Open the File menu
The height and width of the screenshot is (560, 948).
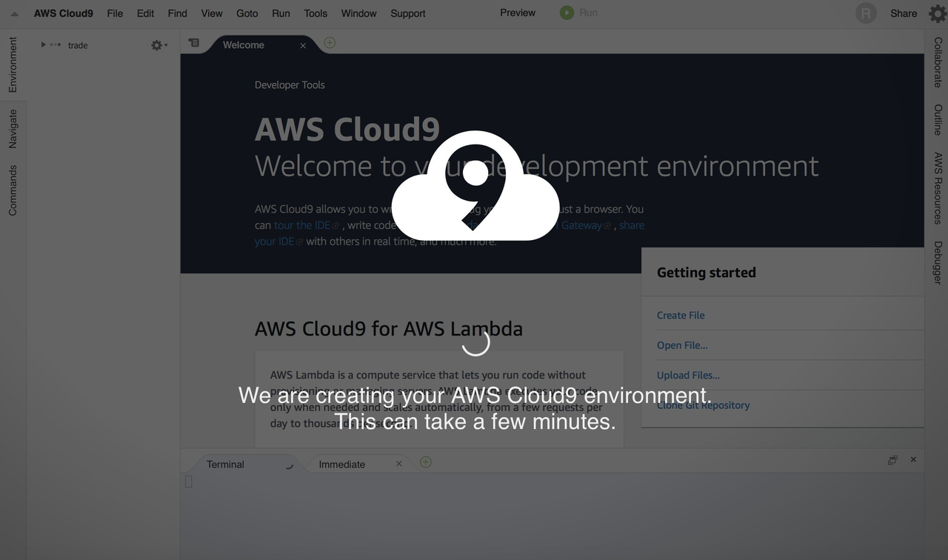click(115, 13)
